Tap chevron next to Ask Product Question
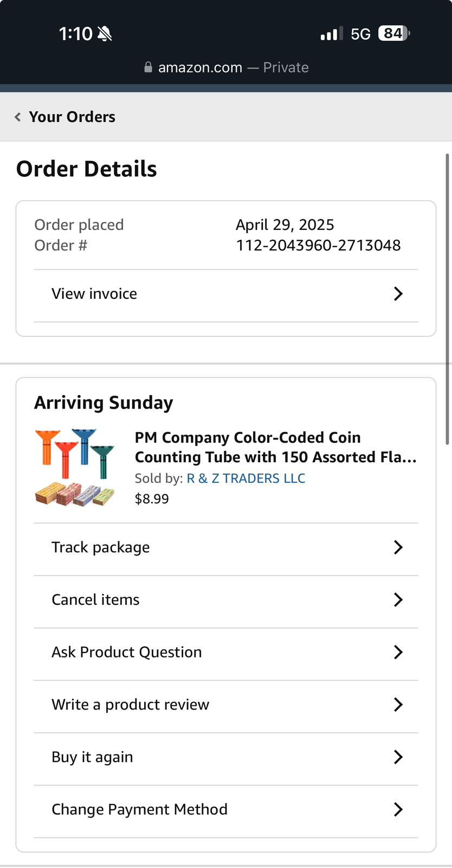 click(398, 652)
